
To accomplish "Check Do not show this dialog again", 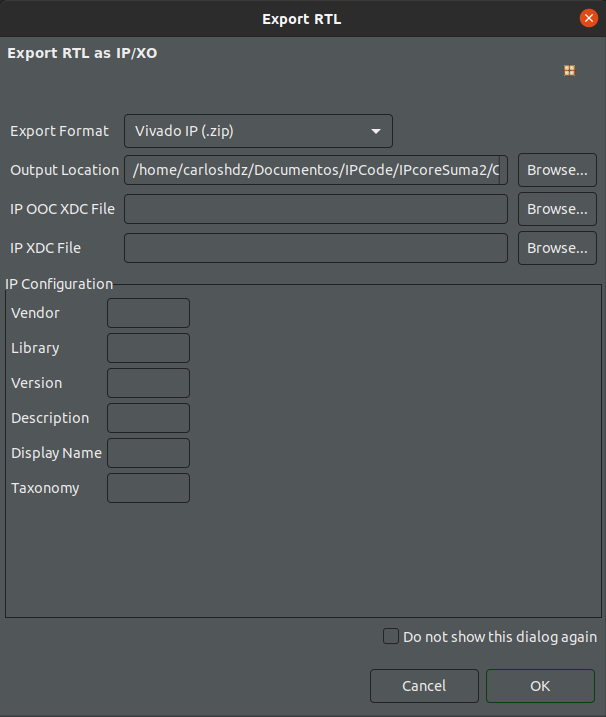I will (x=391, y=636).
